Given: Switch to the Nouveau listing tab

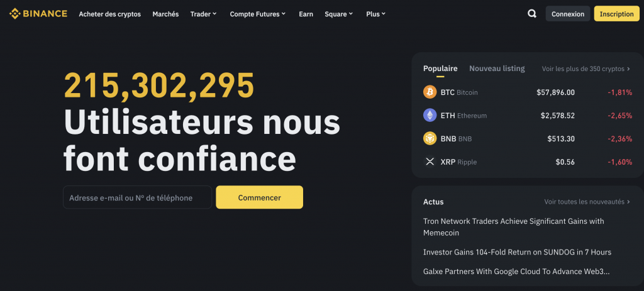Looking at the screenshot, I should [x=497, y=69].
